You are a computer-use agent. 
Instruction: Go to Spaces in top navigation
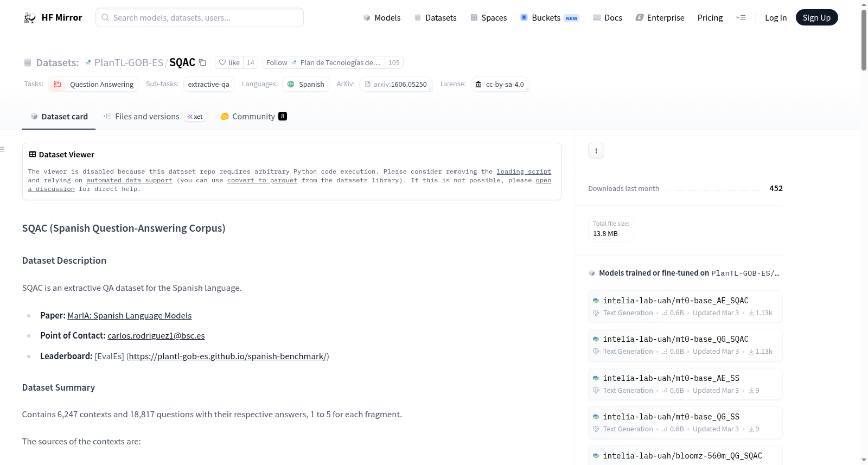488,18
